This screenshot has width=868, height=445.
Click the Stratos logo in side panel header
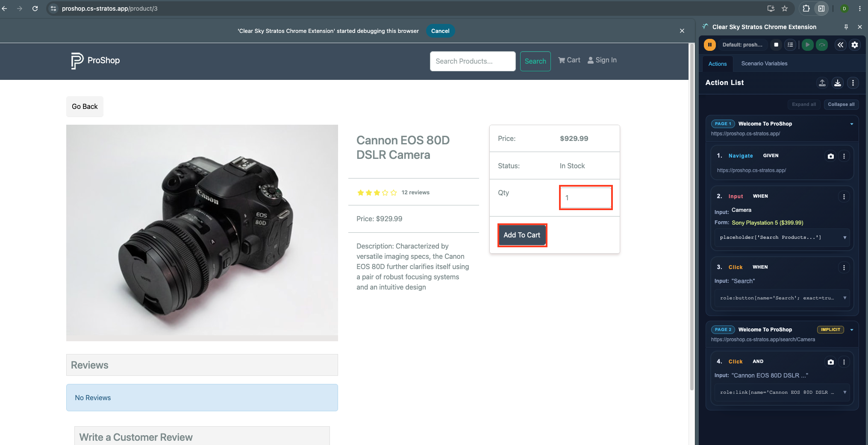pos(705,26)
